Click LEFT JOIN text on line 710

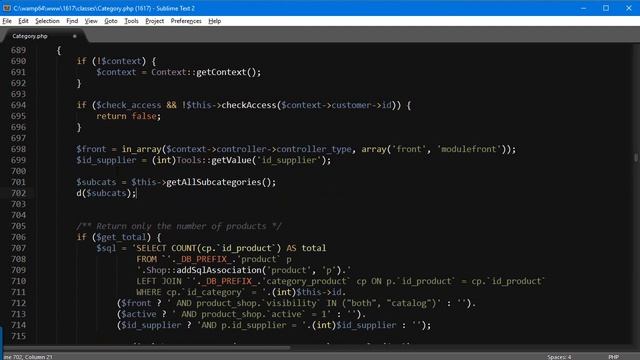(x=159, y=281)
